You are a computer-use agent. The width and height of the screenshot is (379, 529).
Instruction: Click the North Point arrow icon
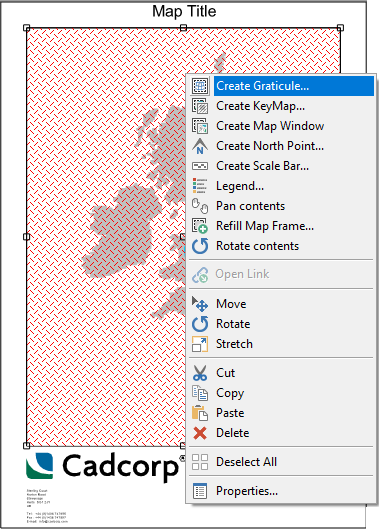tap(200, 146)
